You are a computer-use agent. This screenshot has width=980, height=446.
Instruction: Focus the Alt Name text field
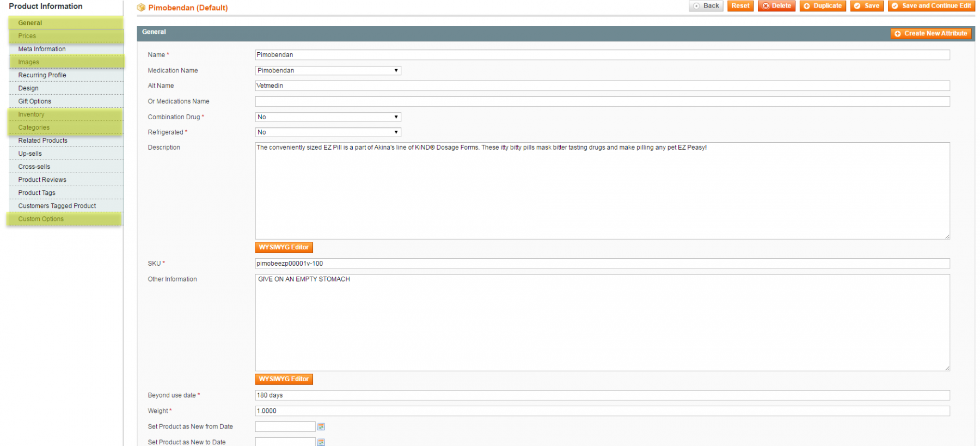(602, 86)
